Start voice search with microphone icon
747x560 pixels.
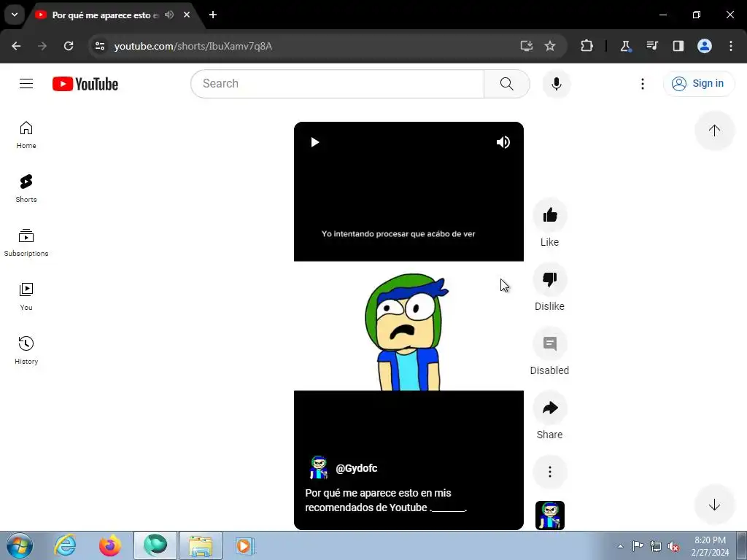pos(556,84)
